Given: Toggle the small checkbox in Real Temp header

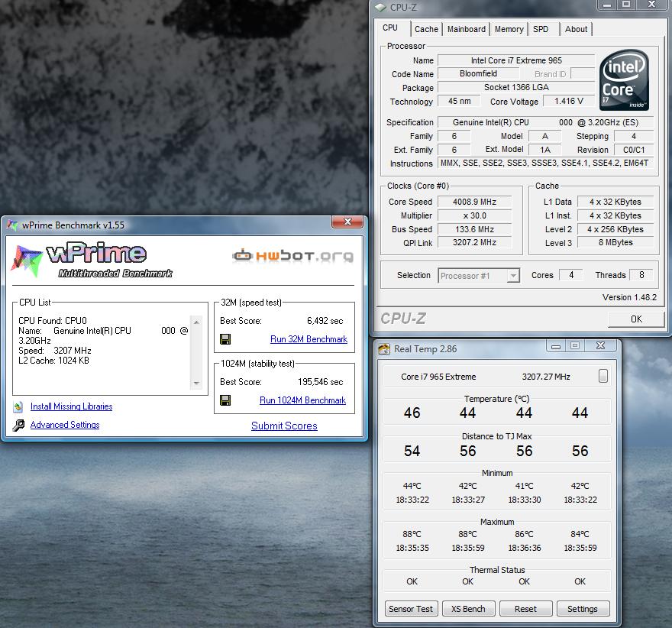Looking at the screenshot, I should click(603, 376).
